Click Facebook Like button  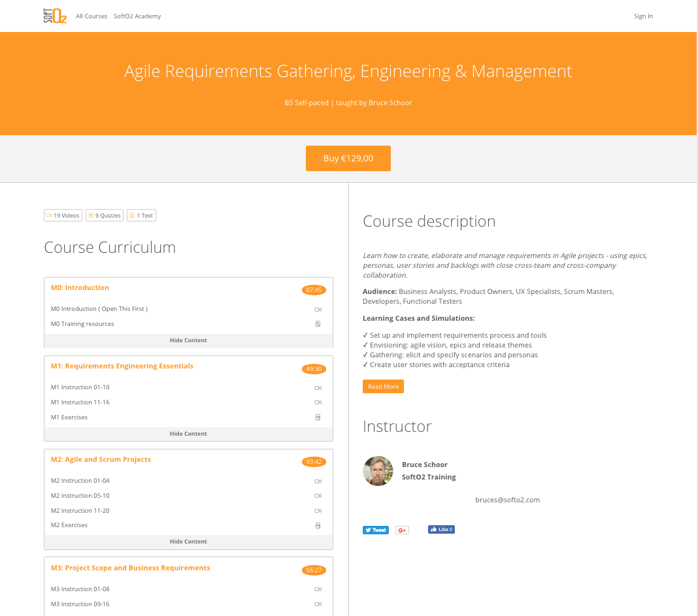pyautogui.click(x=441, y=529)
